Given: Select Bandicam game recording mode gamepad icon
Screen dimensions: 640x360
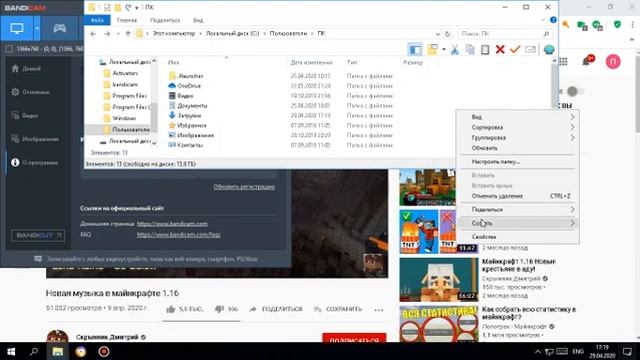Looking at the screenshot, I should [60, 29].
